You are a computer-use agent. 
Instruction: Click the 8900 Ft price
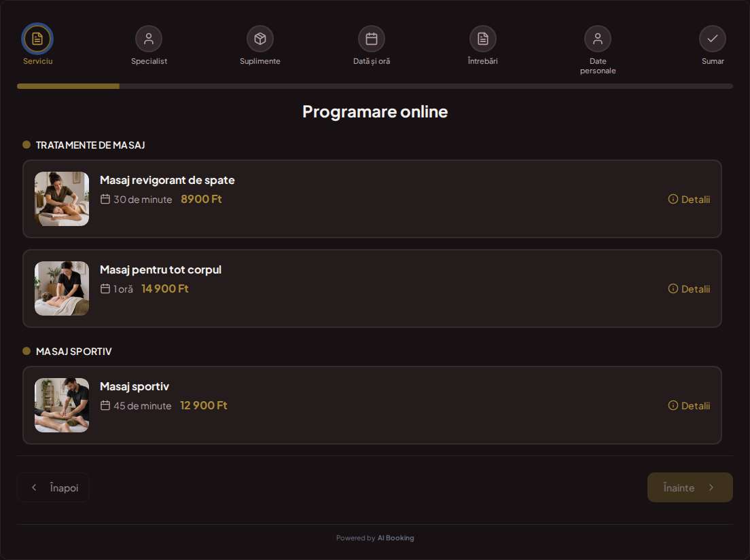201,199
